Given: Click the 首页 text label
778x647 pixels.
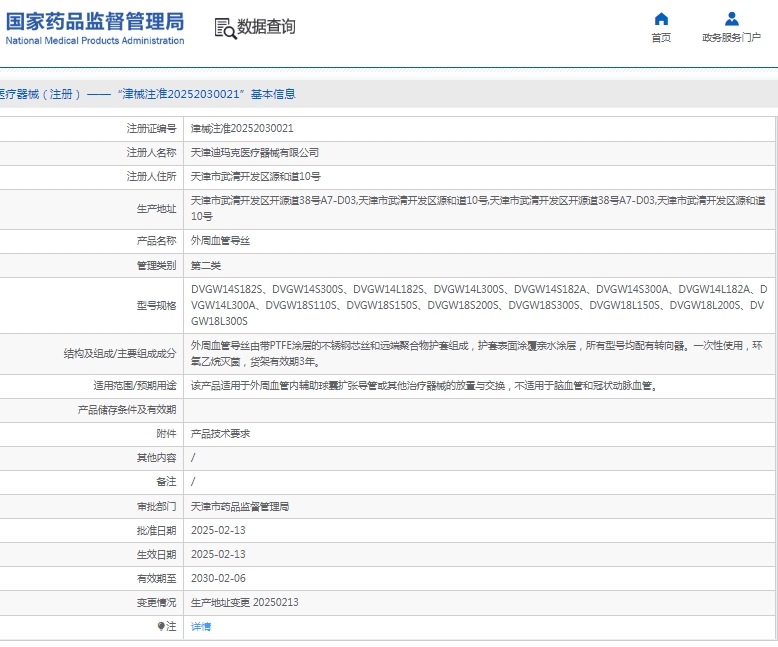Looking at the screenshot, I should pos(661,38).
